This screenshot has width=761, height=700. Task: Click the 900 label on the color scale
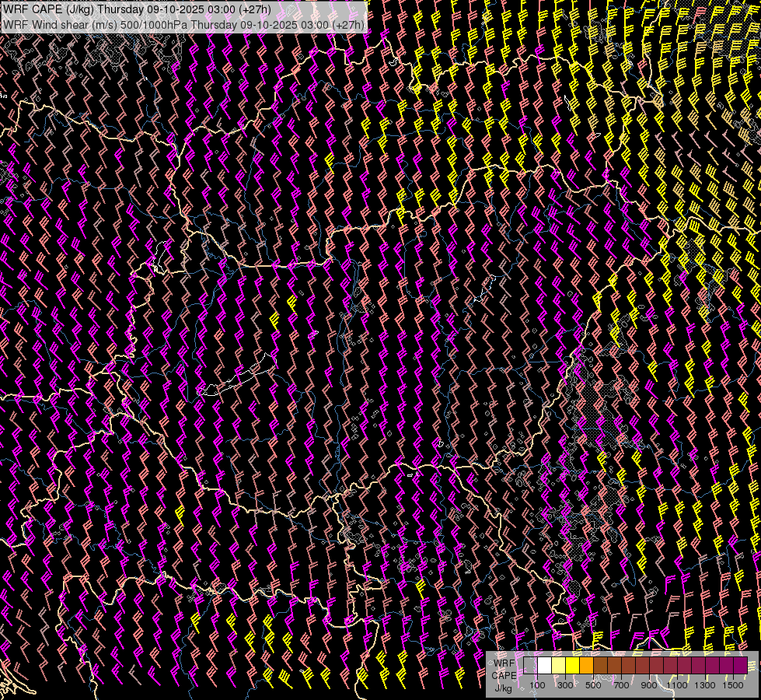[649, 685]
